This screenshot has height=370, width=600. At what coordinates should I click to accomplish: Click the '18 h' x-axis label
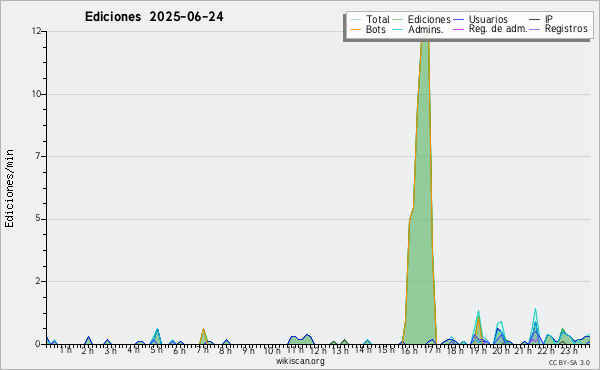pos(455,350)
